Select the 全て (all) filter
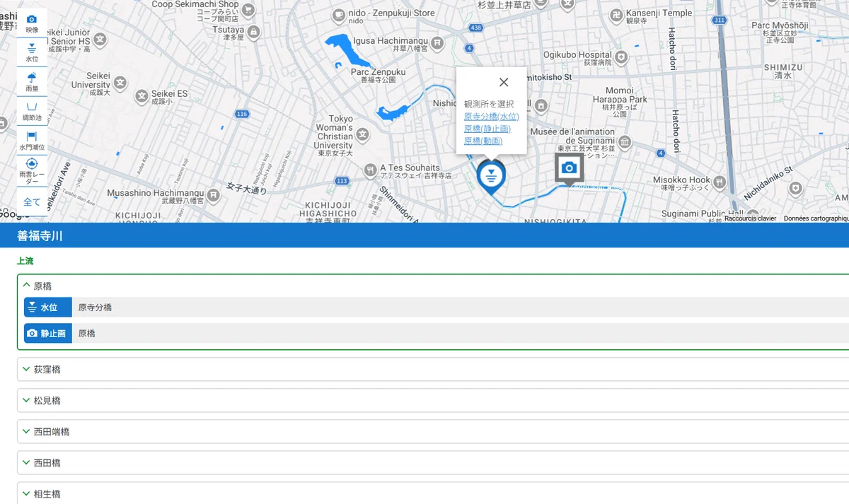Image resolution: width=849 pixels, height=504 pixels. tap(32, 202)
